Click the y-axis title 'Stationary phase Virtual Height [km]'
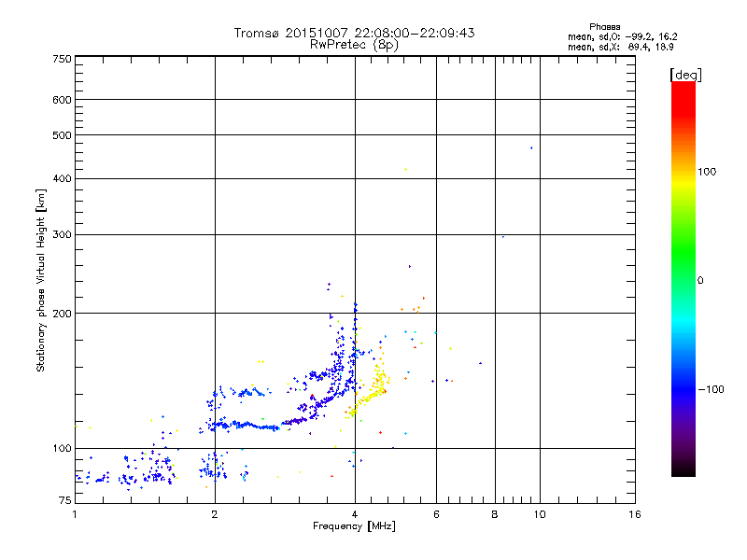This screenshot has height=560, width=747. click(40, 280)
